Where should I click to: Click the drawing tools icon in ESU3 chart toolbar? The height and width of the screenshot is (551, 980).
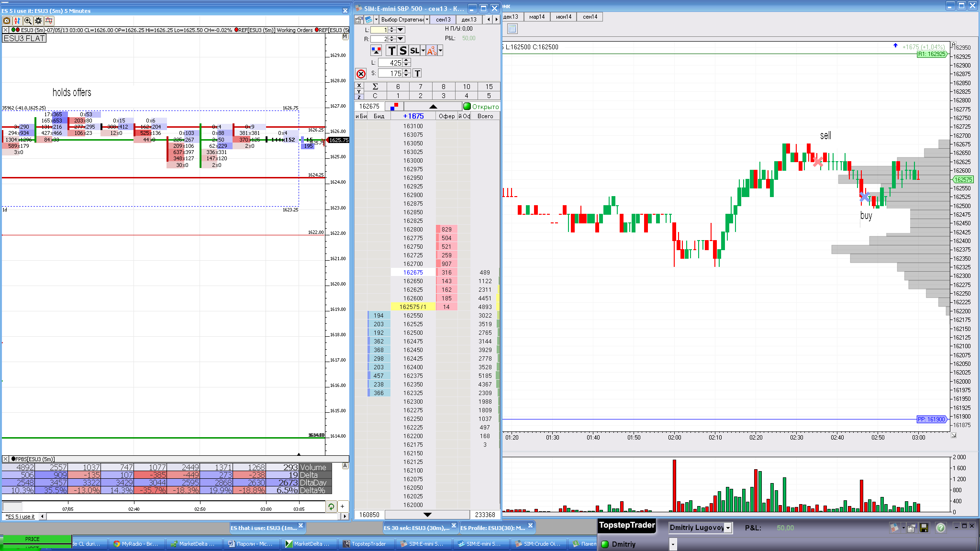(x=49, y=21)
